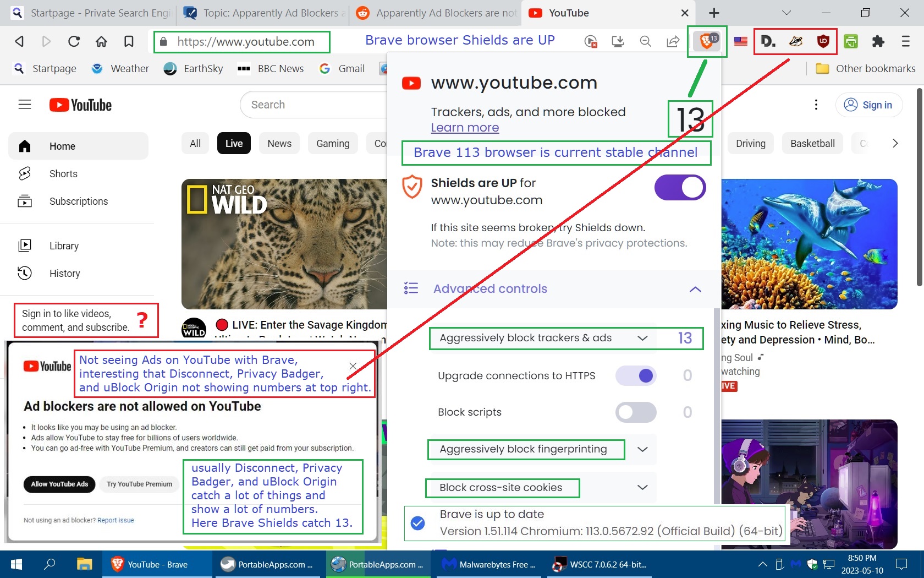
Task: Follow the Learn more link
Action: click(465, 128)
